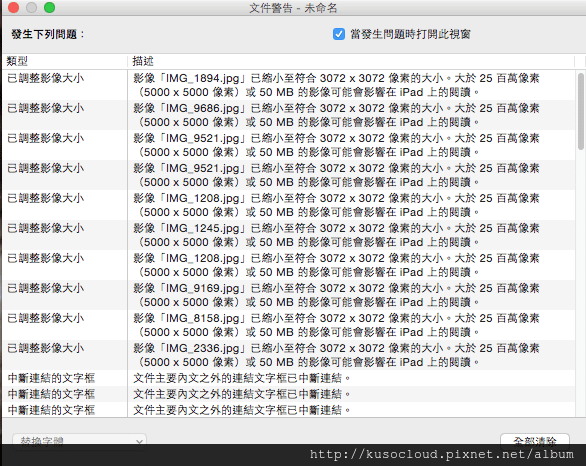Viewport: 586px width, 466px height.
Task: Select the warning row for IMG_1245.jpg
Action: [x=289, y=235]
